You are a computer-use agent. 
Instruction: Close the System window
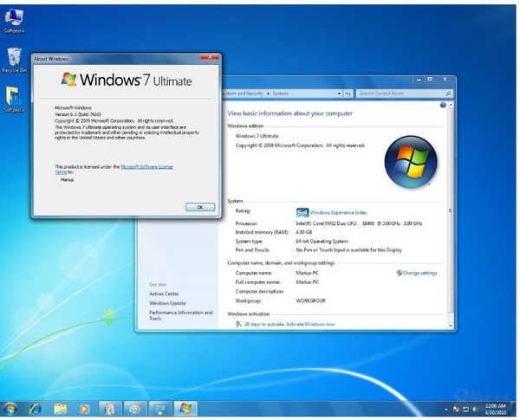[445, 80]
